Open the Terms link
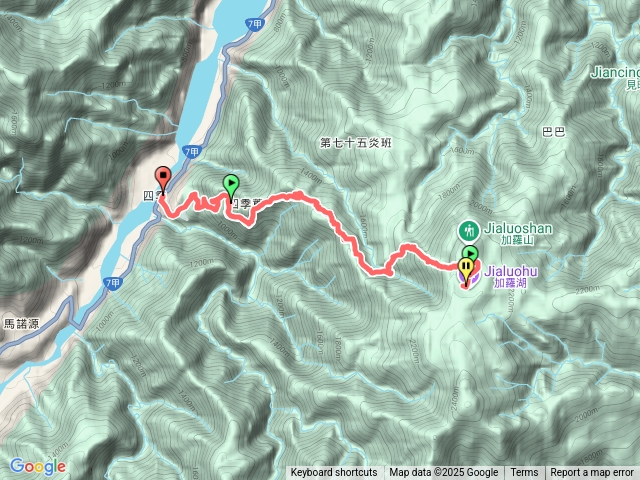Image resolution: width=640 pixels, height=480 pixels. 524,473
